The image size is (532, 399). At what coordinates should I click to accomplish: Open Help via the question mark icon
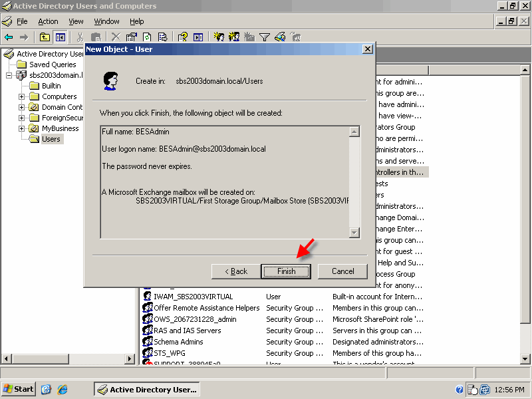tap(182, 37)
